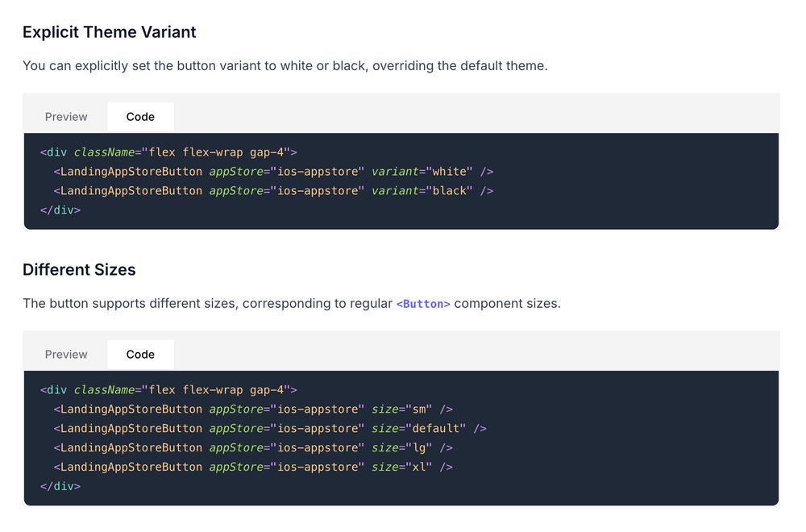The height and width of the screenshot is (532, 806).
Task: Click the "white" string value in code
Action: 449,171
